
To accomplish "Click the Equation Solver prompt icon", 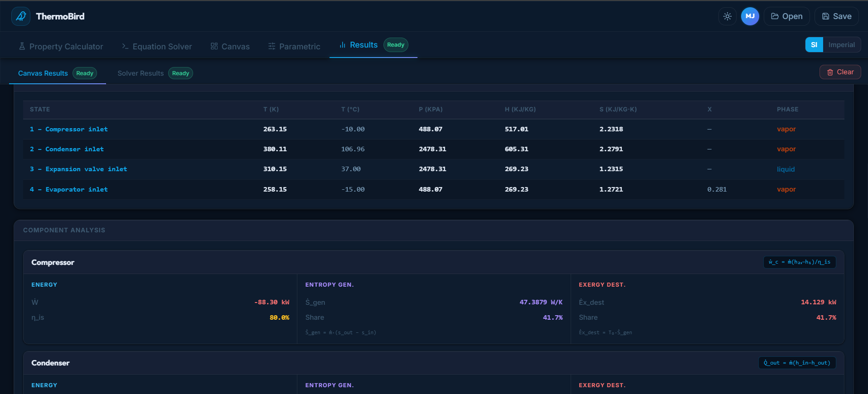I will tap(125, 46).
